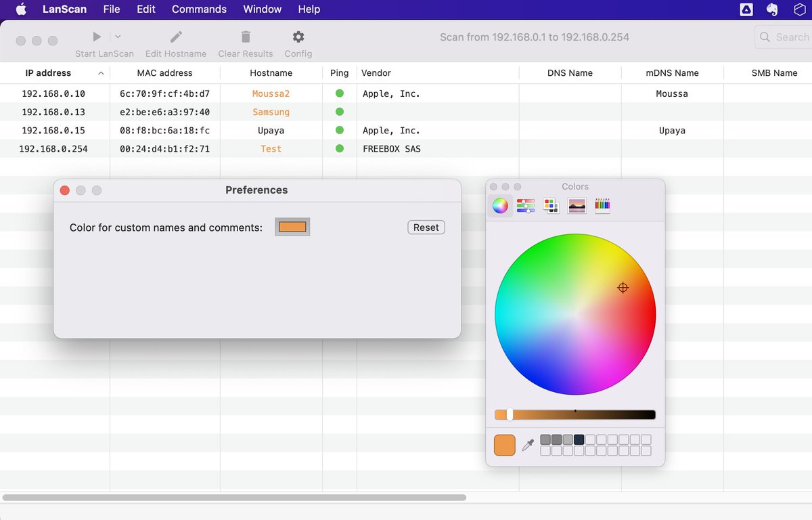This screenshot has width=812, height=520.
Task: Select the 192.168.0.254 IP address cell
Action: tap(53, 148)
